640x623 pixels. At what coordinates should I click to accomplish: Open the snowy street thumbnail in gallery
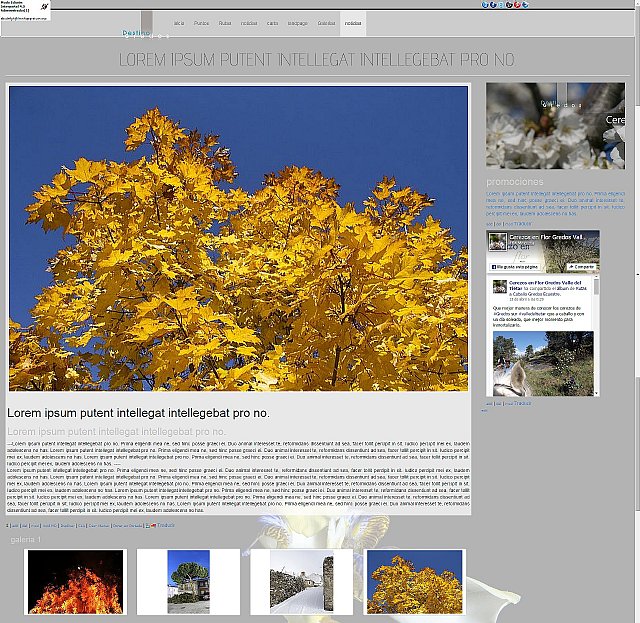(x=302, y=582)
